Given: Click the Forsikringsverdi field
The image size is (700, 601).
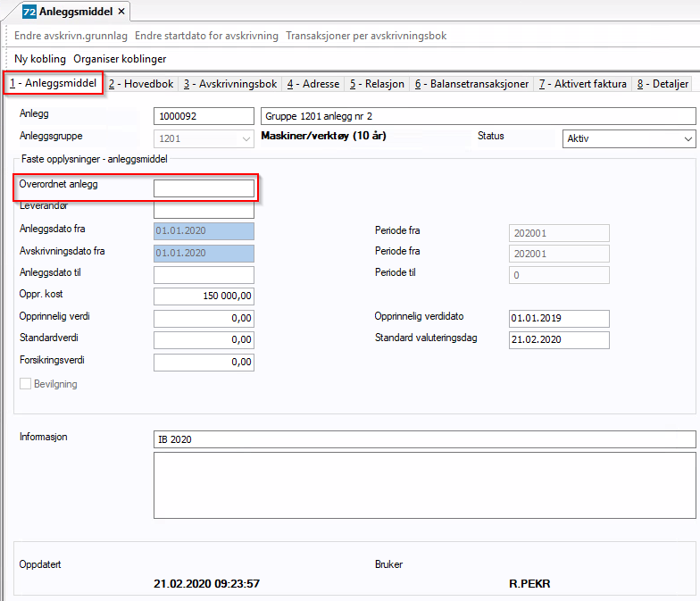Looking at the screenshot, I should coord(204,363).
